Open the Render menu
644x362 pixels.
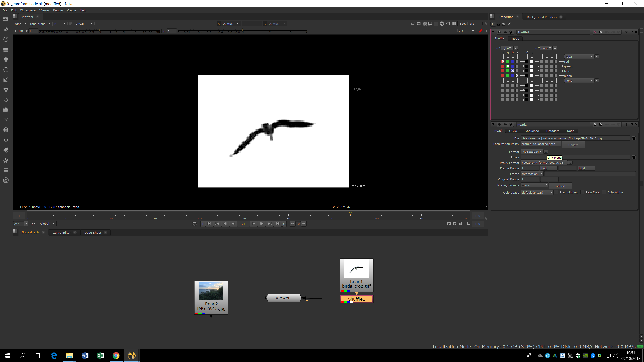58,10
